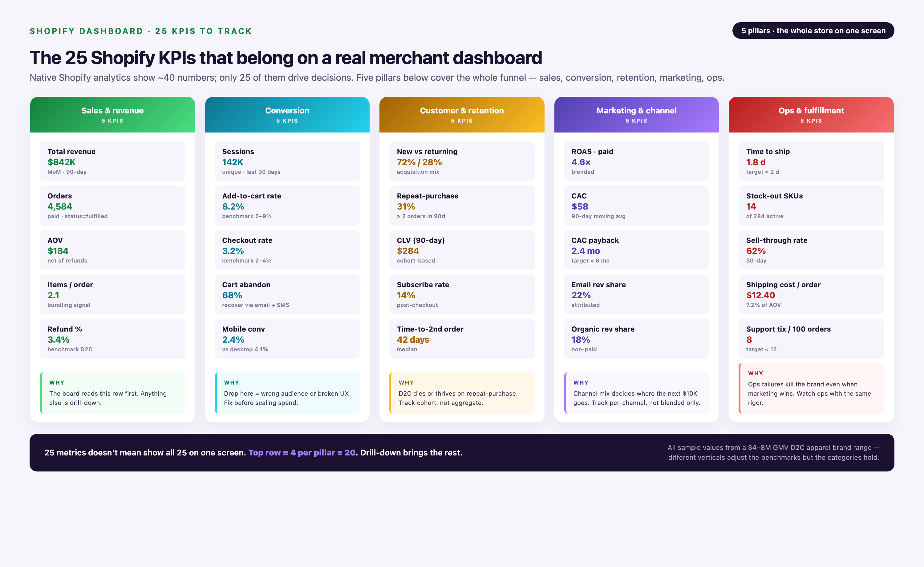This screenshot has height=567, width=924.
Task: Click the Email rev share 22% card
Action: [x=636, y=294]
